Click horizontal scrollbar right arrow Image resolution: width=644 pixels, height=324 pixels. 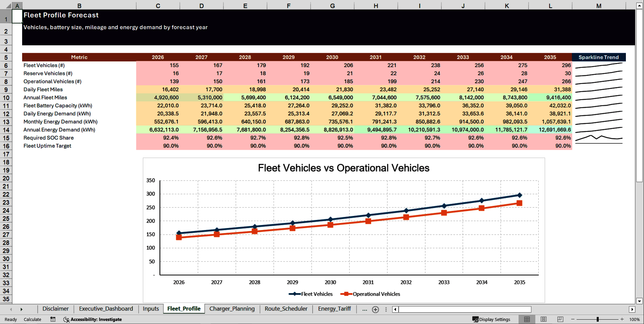[632, 309]
